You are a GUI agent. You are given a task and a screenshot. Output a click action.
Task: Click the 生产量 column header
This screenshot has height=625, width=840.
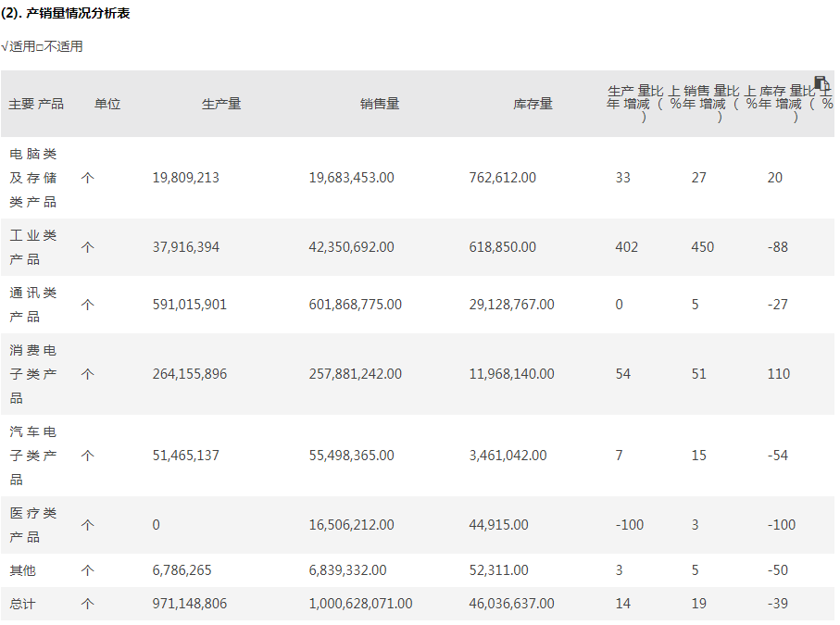[221, 104]
